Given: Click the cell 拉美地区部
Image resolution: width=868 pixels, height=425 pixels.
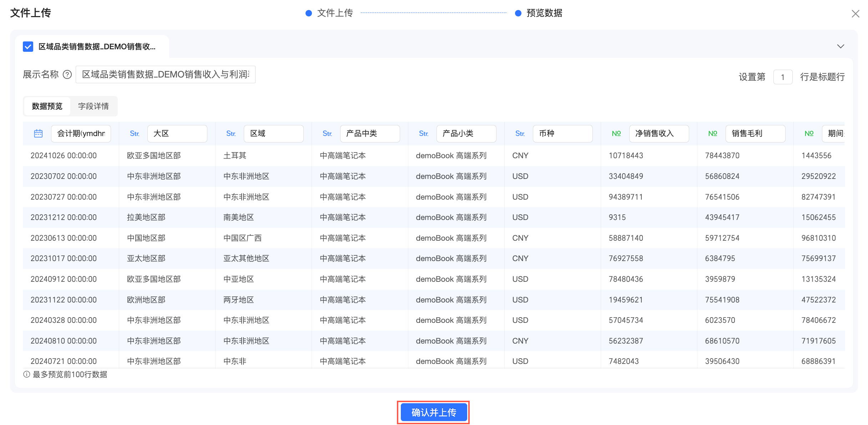Looking at the screenshot, I should pyautogui.click(x=146, y=217).
